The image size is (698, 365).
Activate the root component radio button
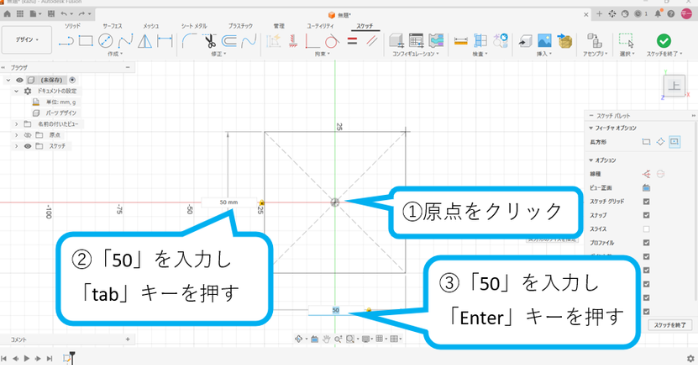point(72,80)
